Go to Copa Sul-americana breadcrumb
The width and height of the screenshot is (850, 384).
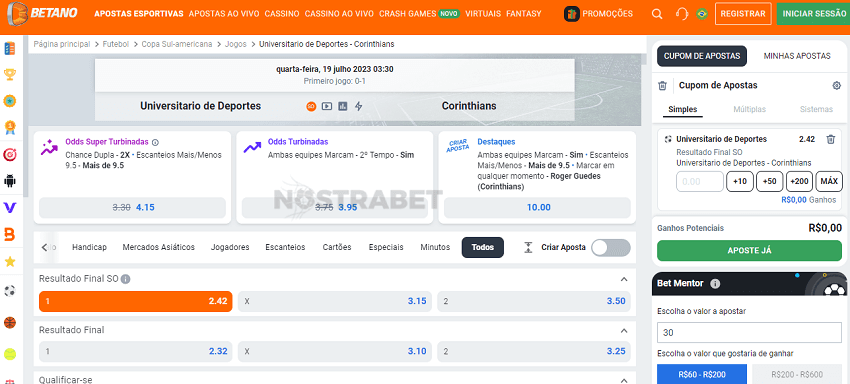tap(177, 44)
